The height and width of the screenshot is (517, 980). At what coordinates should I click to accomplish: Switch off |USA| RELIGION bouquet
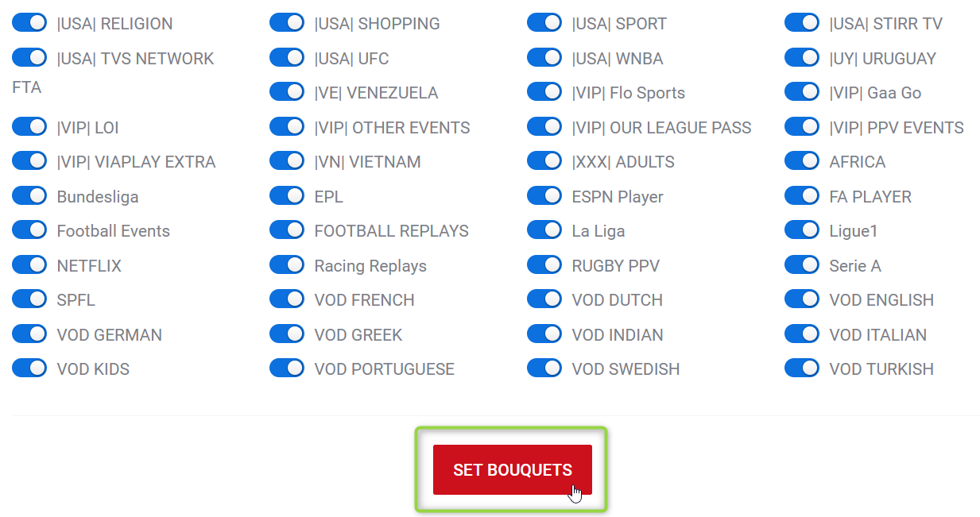[29, 23]
